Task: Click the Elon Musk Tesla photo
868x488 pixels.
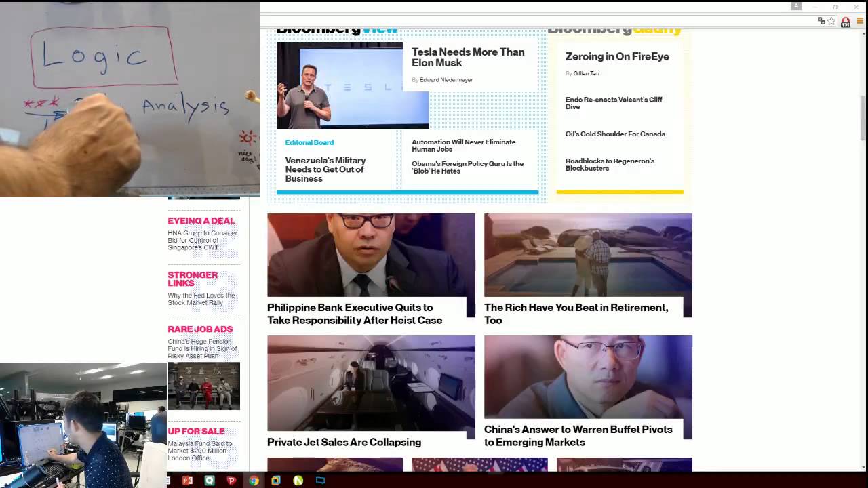Action: [353, 85]
